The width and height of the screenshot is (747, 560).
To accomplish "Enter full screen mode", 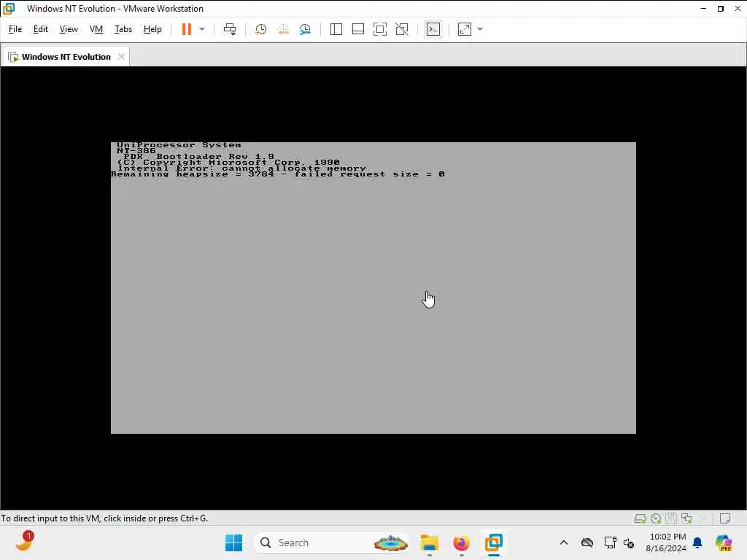I will coord(379,29).
